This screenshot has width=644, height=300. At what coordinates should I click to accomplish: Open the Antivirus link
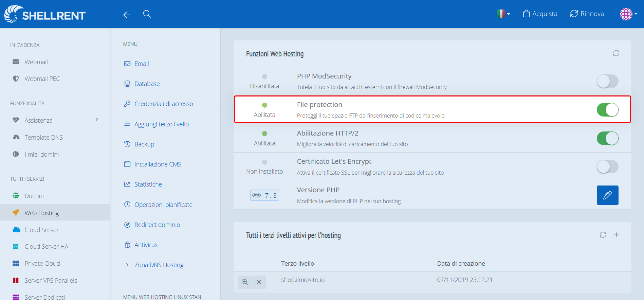[146, 245]
